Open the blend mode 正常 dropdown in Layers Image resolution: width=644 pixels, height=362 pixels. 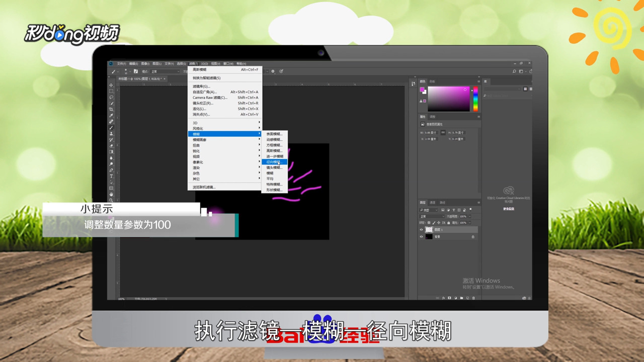432,216
